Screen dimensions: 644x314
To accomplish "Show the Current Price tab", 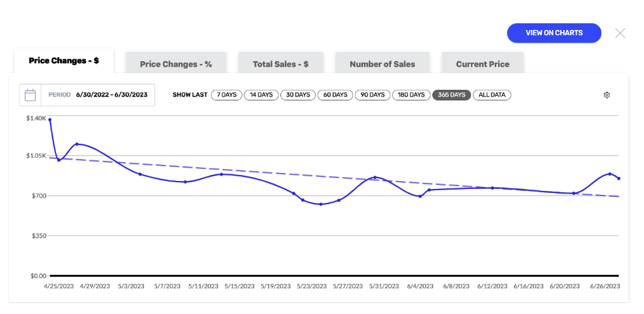I will pyautogui.click(x=483, y=64).
